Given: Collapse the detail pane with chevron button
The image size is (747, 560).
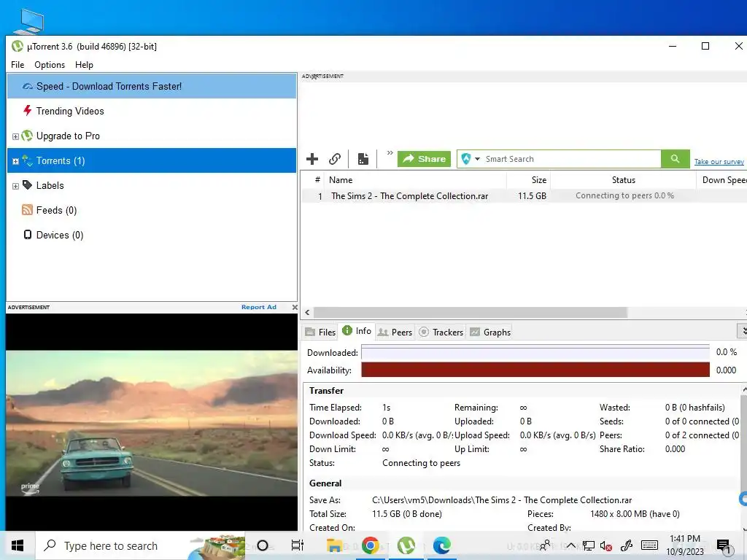Looking at the screenshot, I should 743,330.
